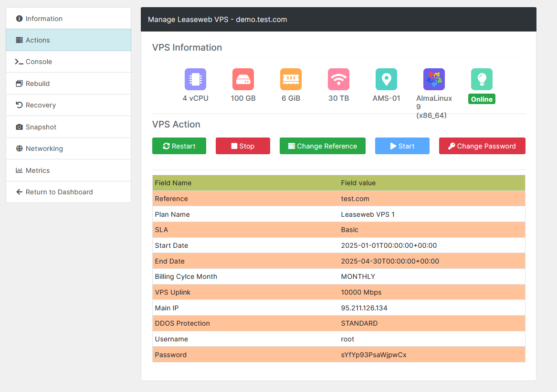
Task: Click the End Date value 2025-04-30T00:00:00+00:00
Action: (x=390, y=261)
